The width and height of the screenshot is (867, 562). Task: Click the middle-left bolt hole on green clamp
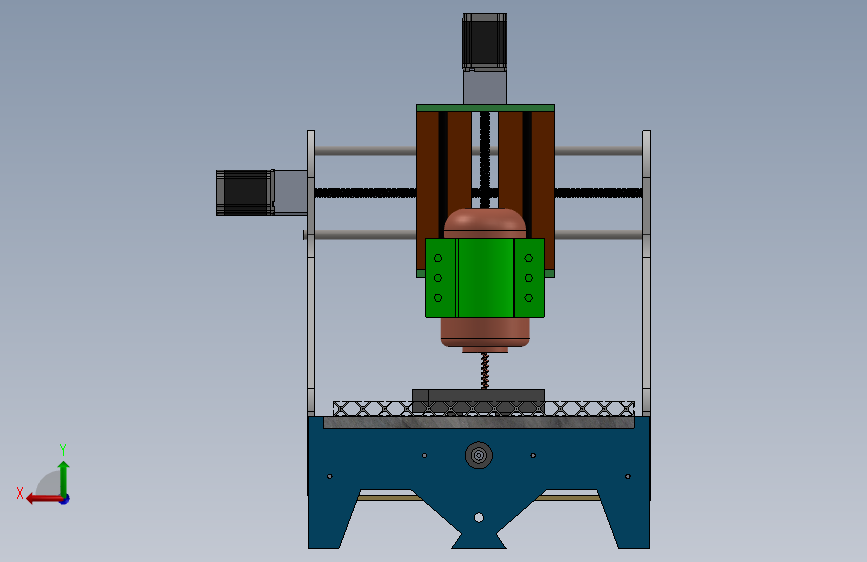pyautogui.click(x=438, y=278)
